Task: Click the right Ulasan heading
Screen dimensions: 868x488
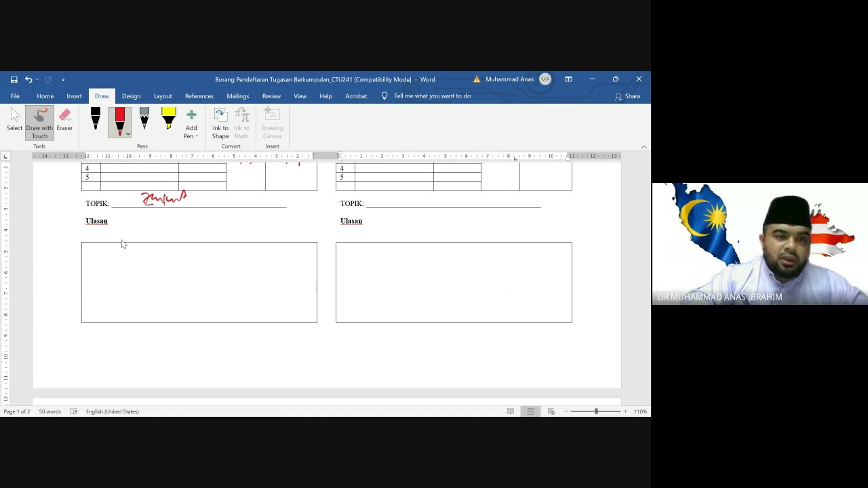Action: [351, 221]
